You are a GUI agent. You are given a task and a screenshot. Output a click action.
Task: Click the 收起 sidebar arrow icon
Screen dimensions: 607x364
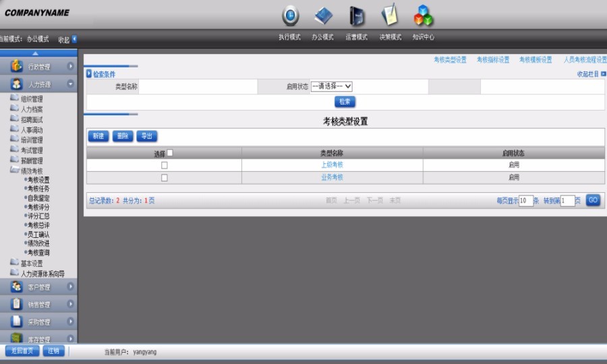(x=74, y=39)
